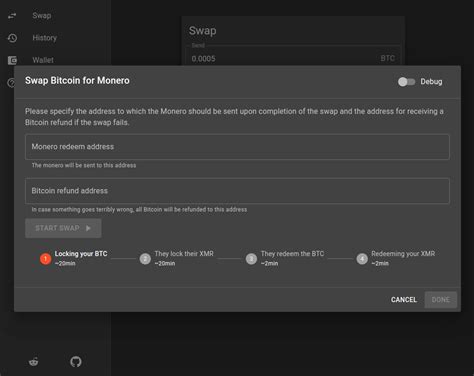Click the Monero redeem address field
The height and width of the screenshot is (376, 474).
click(x=237, y=147)
